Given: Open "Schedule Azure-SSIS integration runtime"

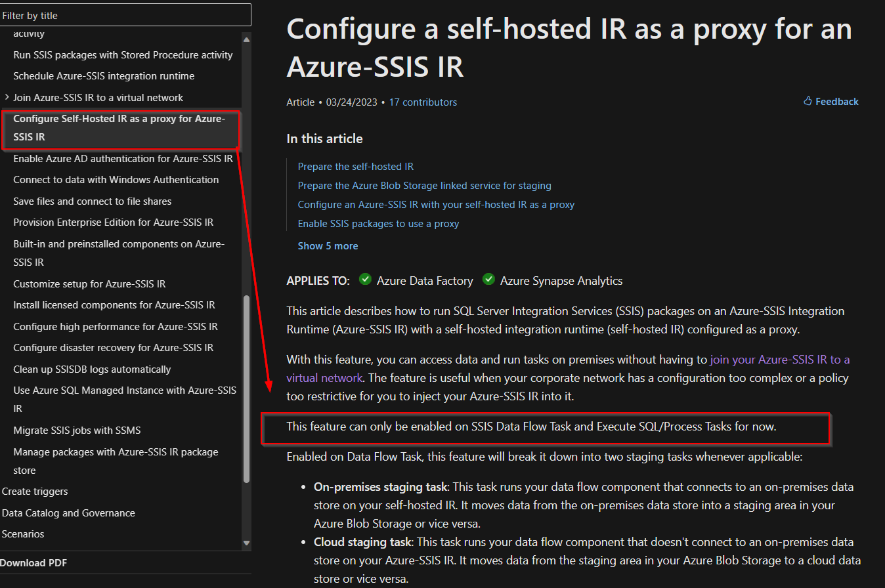Looking at the screenshot, I should pyautogui.click(x=104, y=75).
